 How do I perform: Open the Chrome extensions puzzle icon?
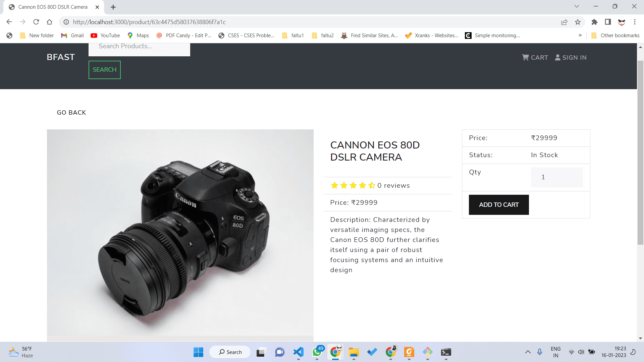click(x=594, y=22)
